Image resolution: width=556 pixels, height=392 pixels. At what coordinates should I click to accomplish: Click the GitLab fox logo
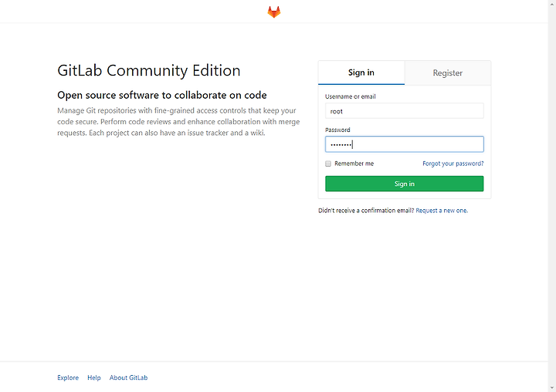click(x=273, y=12)
